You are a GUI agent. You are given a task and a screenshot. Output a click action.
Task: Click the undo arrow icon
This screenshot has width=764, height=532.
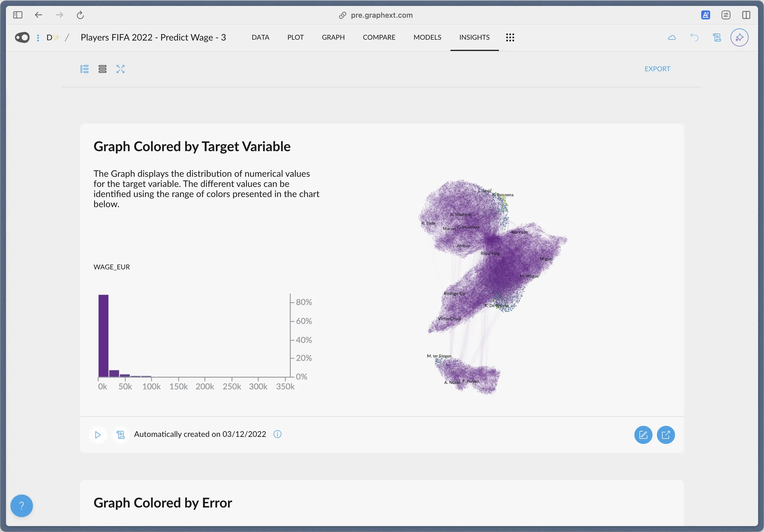point(694,37)
